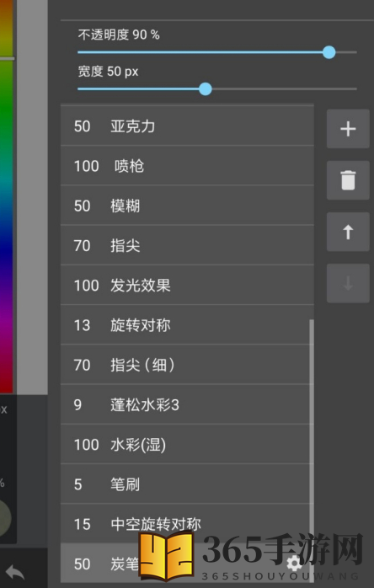Move brush up with the up arrow
The width and height of the screenshot is (374, 588).
point(348,232)
